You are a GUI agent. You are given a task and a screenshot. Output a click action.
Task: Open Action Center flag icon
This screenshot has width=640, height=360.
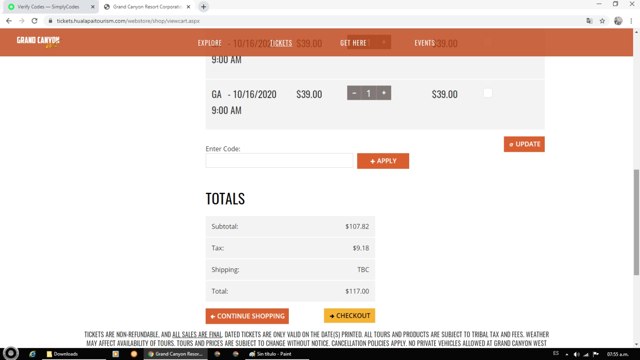[596, 354]
